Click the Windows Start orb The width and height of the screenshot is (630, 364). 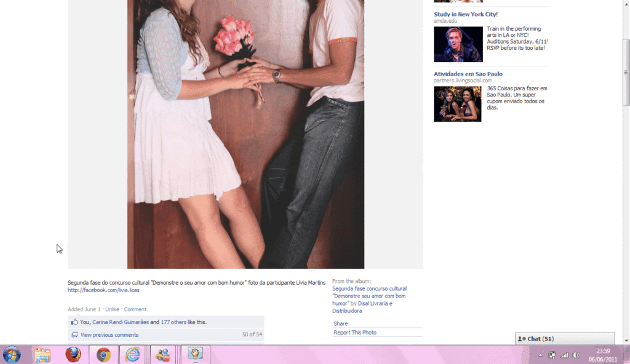tap(12, 355)
